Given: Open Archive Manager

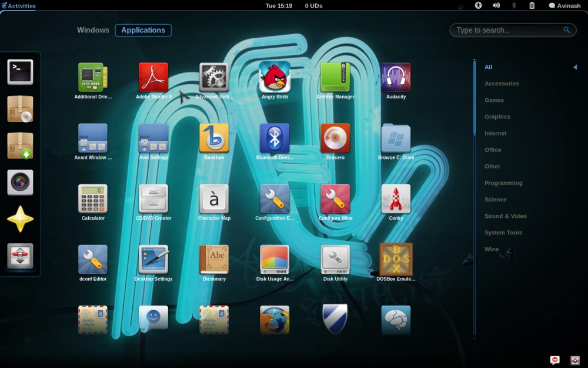Looking at the screenshot, I should pyautogui.click(x=335, y=77).
